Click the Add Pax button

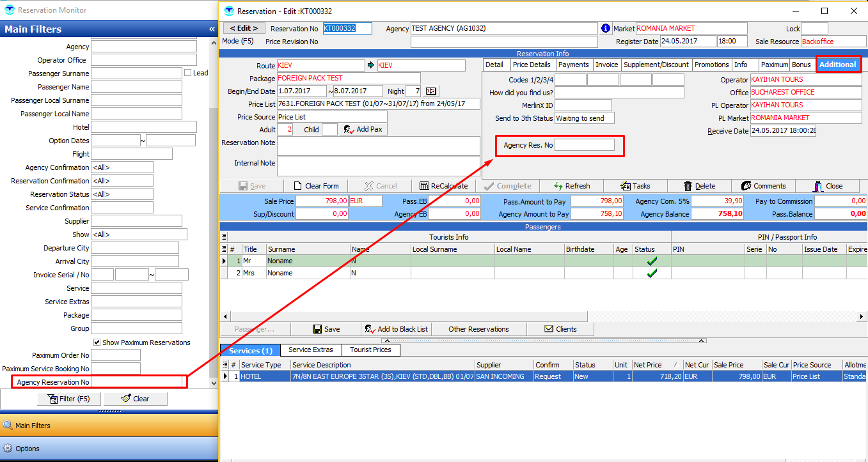pos(363,130)
